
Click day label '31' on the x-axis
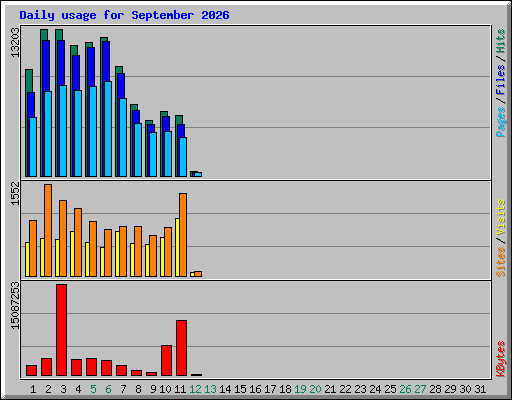[480, 389]
